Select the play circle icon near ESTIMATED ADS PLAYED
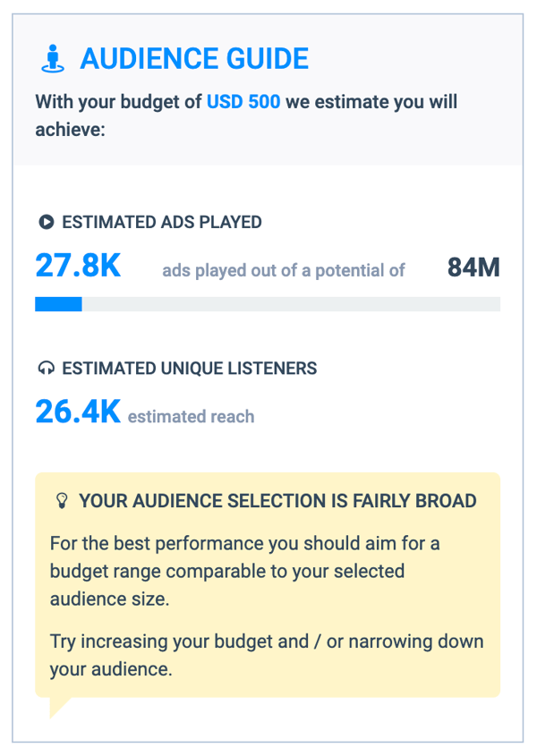Viewport: 537px width, 756px height. (x=45, y=222)
